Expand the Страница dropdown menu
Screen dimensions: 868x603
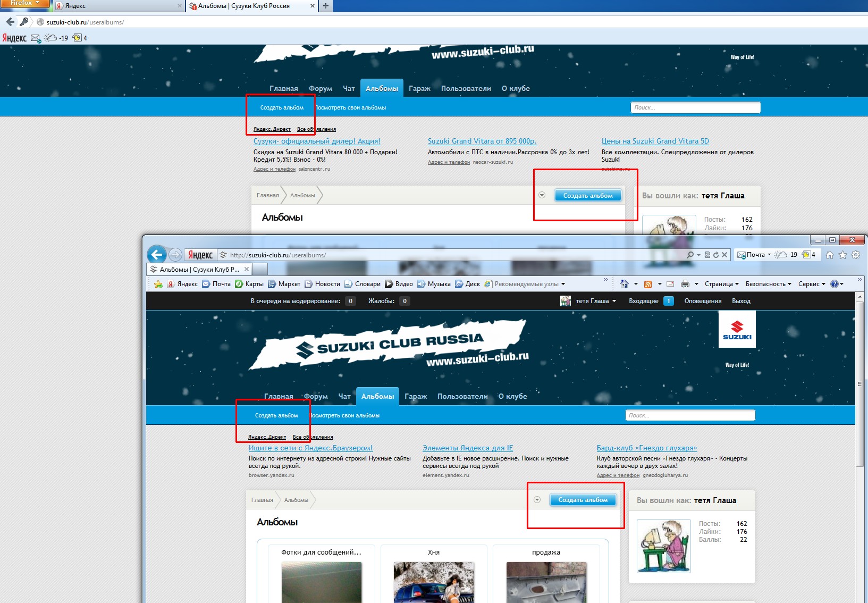721,284
